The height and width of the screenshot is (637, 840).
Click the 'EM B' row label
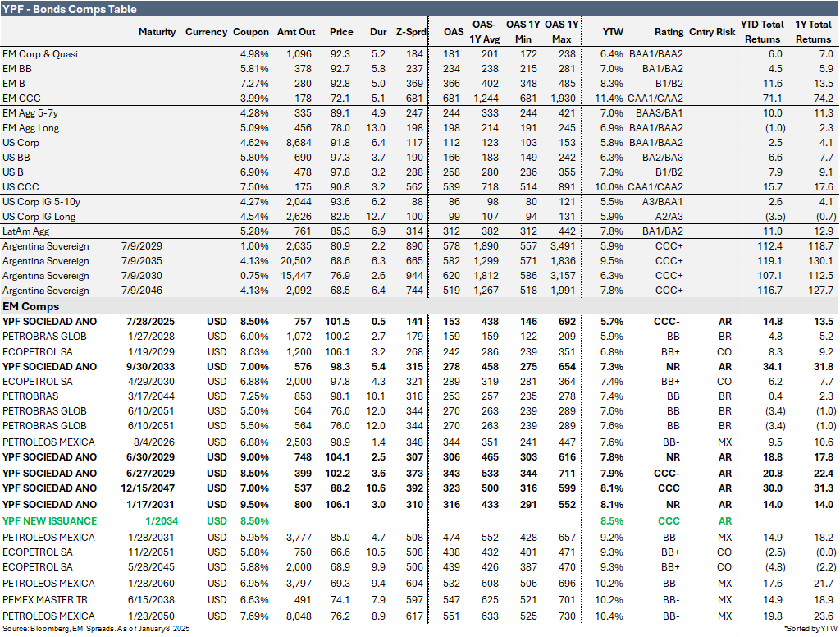pos(14,84)
